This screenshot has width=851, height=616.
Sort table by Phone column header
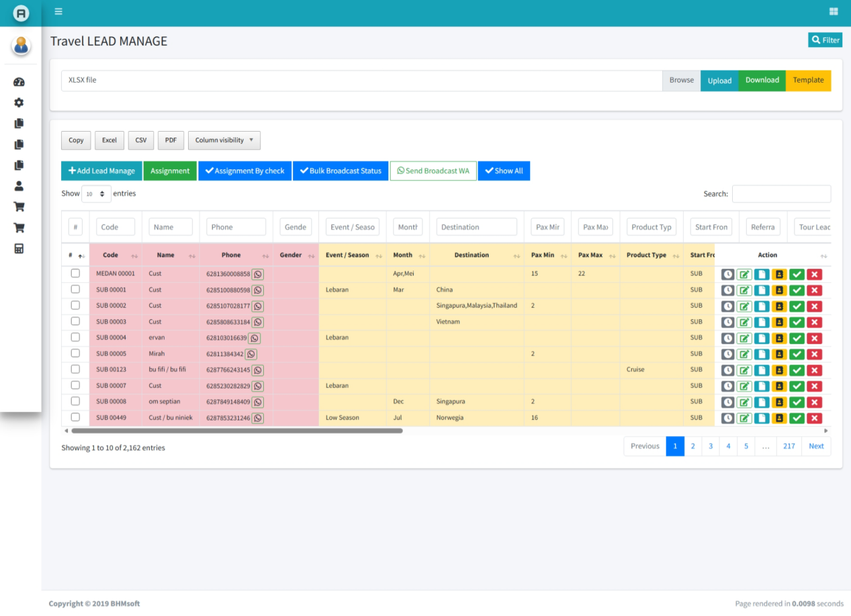pyautogui.click(x=236, y=255)
